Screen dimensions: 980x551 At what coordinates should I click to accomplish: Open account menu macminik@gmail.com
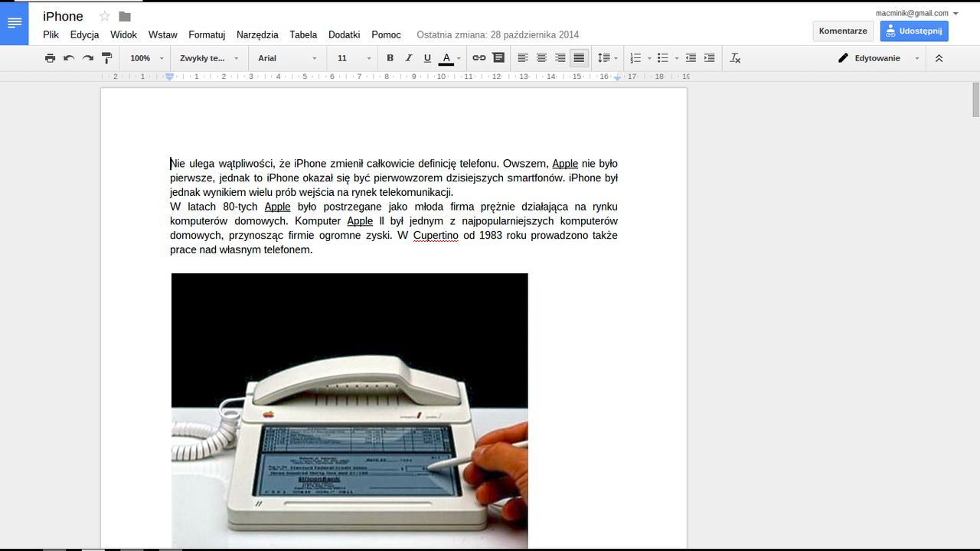click(x=917, y=13)
